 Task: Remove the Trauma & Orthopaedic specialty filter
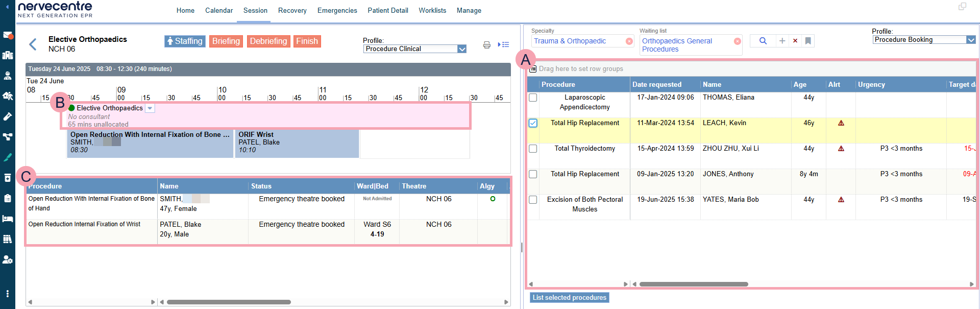[629, 41]
